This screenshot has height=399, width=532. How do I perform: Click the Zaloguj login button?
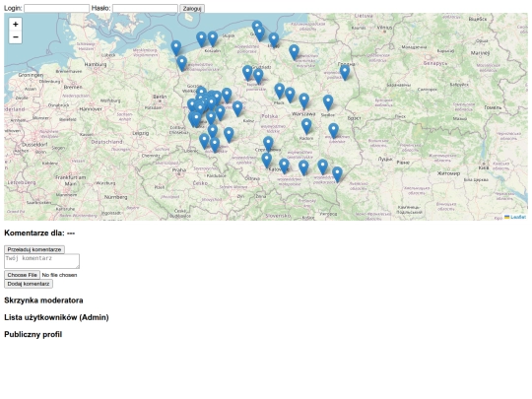pos(192,9)
